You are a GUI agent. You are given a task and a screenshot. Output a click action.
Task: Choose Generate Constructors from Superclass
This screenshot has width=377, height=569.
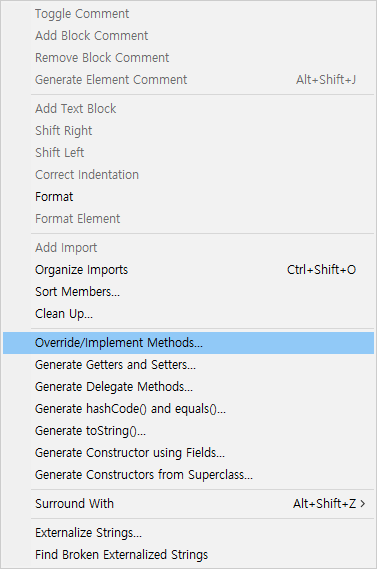coord(188,475)
